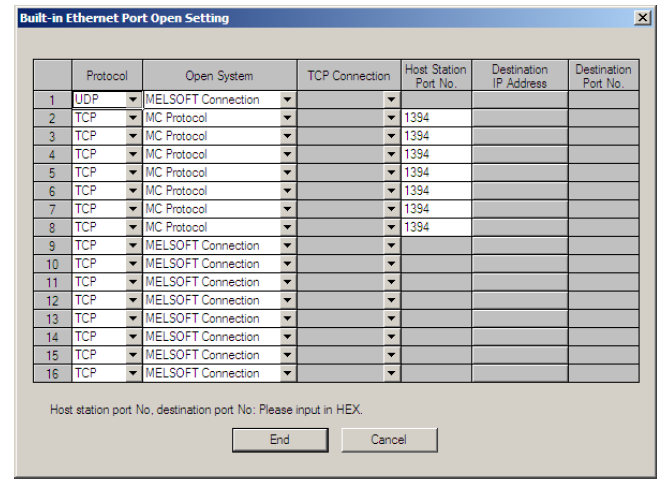Click Destination IP Address cell in row 4
Viewport: 666px width, 491px height.
click(519, 155)
